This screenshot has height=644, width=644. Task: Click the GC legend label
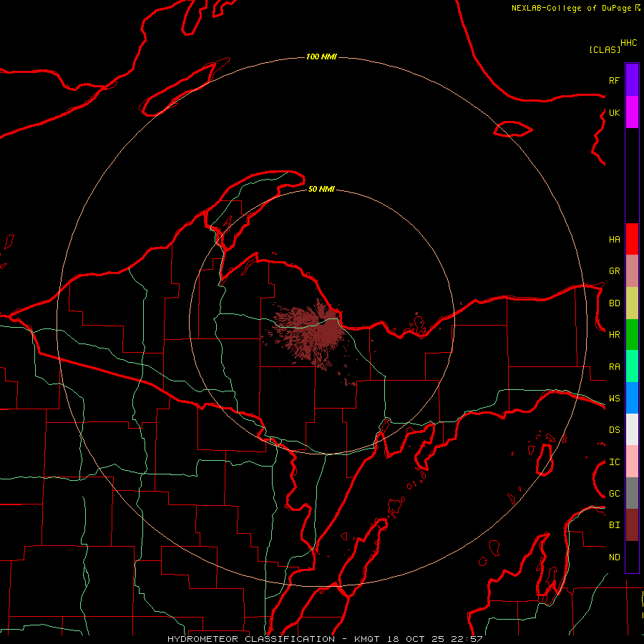coord(614,494)
